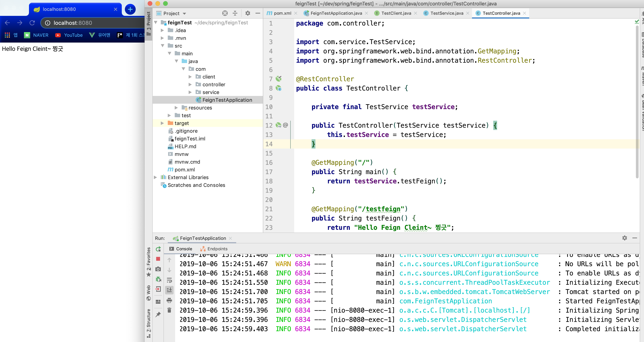
Task: Click the editor vertical scrollbar
Action: coord(637,103)
